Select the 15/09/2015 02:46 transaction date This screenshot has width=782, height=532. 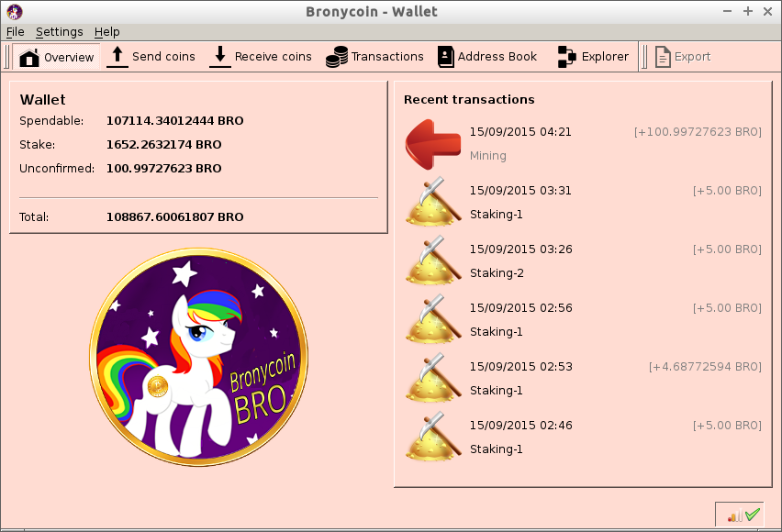[x=520, y=426]
